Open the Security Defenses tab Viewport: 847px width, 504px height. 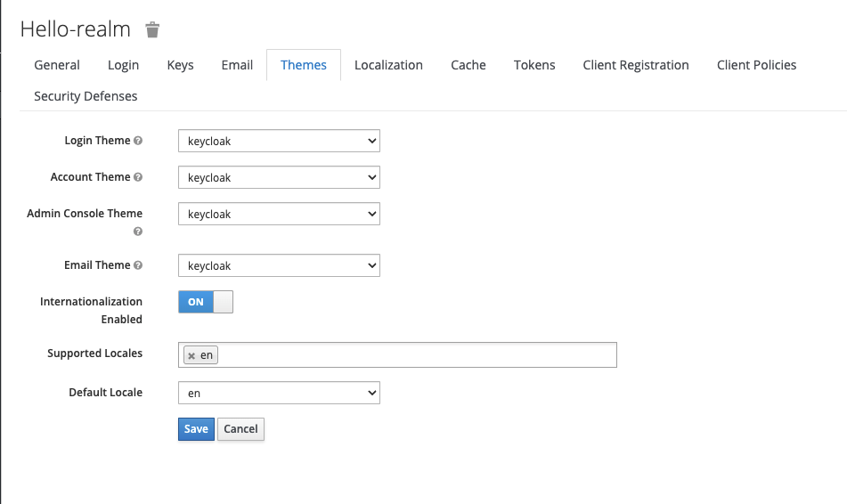pos(86,96)
